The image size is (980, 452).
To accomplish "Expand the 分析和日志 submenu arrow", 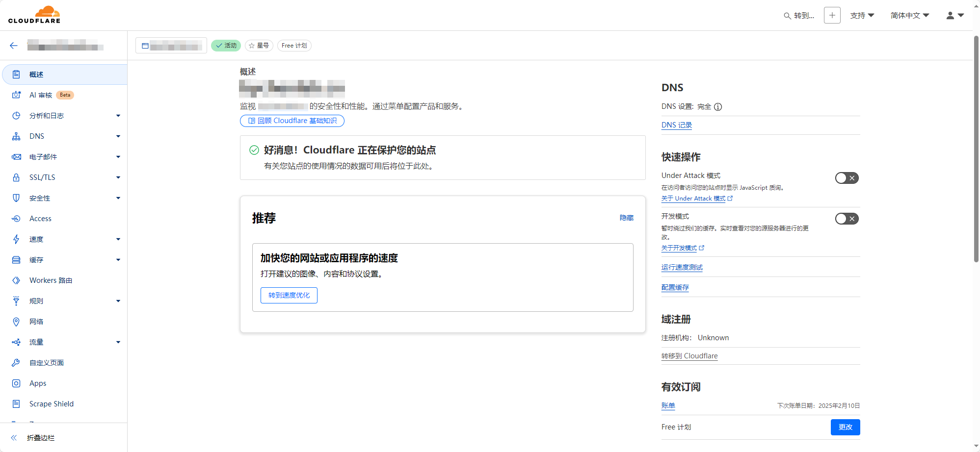I will click(x=118, y=116).
